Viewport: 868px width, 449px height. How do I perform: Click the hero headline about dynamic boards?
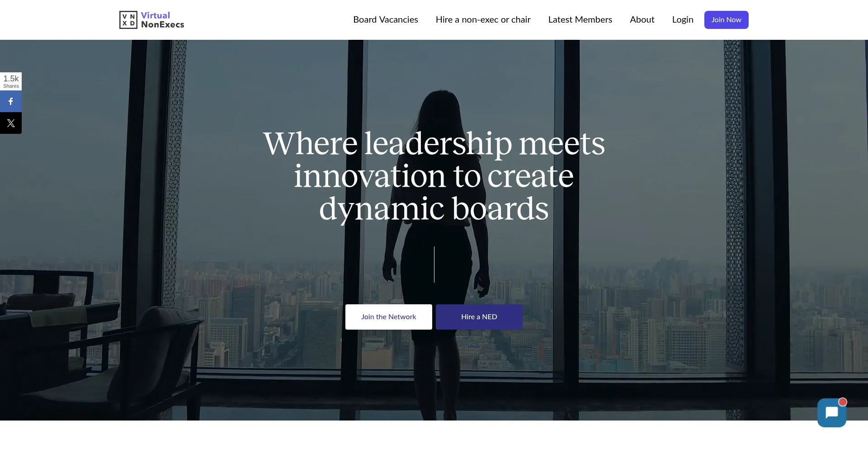(434, 176)
